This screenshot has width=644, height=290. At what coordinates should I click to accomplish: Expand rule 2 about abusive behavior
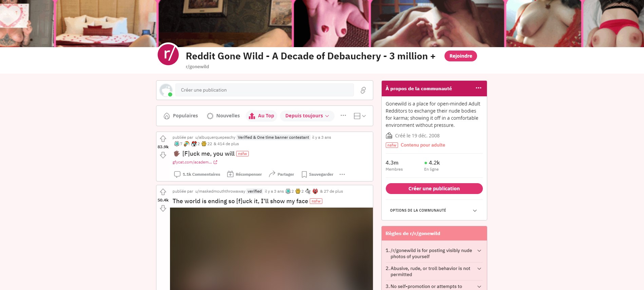point(434,271)
